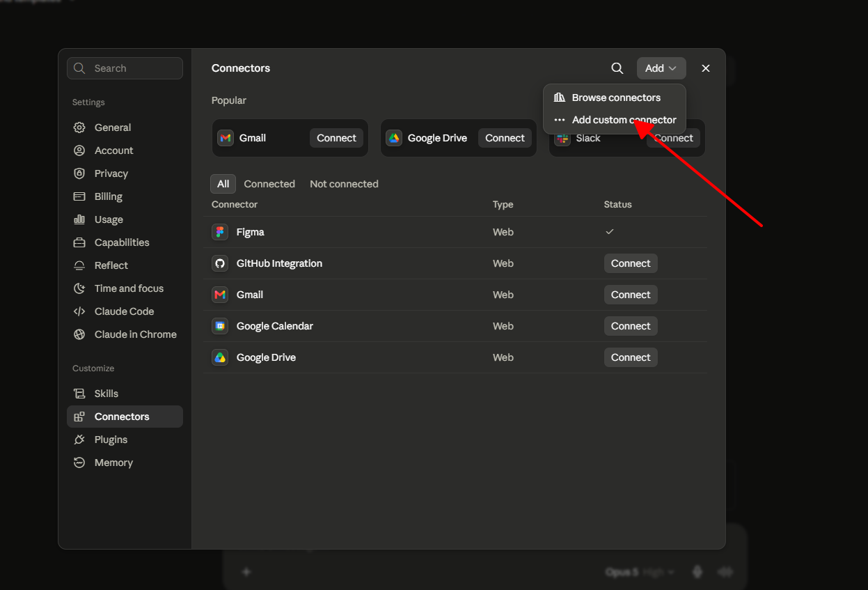Switch to the Connected filter tab
This screenshot has height=590, width=868.
pos(269,184)
